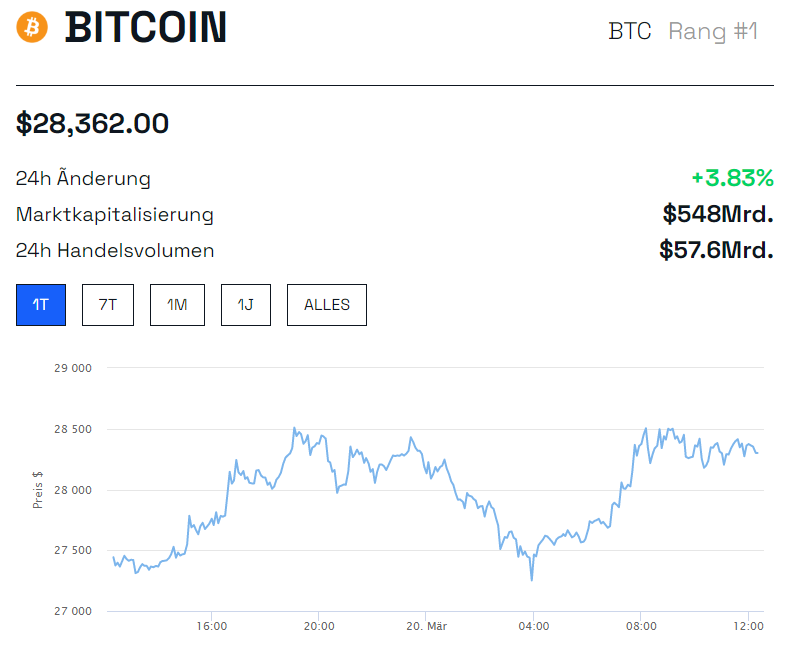Click the 24h Handelsvolumen label

[115, 251]
